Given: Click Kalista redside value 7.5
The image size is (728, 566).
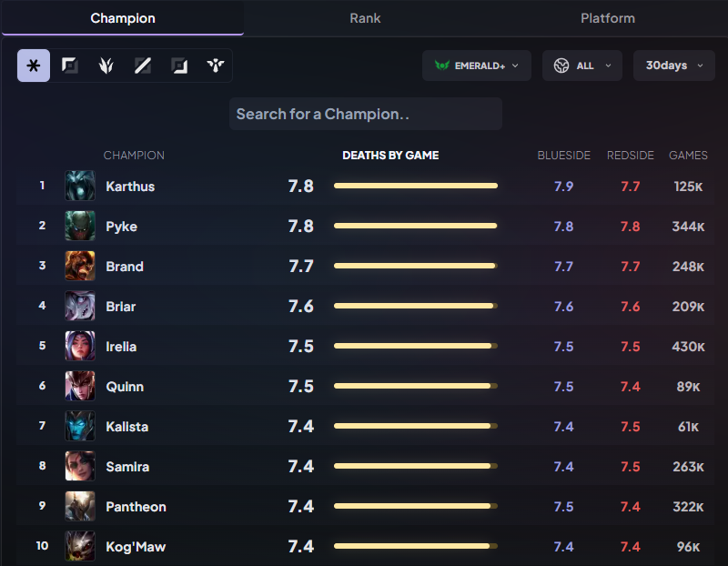Looking at the screenshot, I should [630, 427].
